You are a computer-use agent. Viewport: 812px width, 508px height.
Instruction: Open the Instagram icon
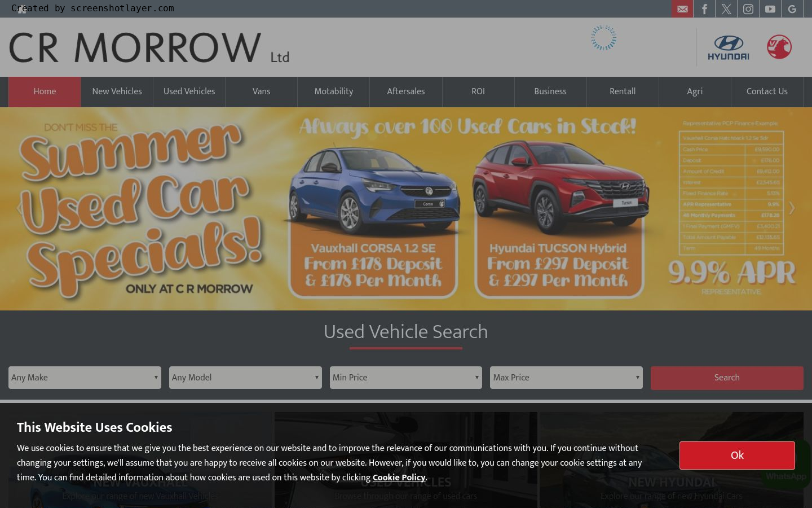pos(748,9)
